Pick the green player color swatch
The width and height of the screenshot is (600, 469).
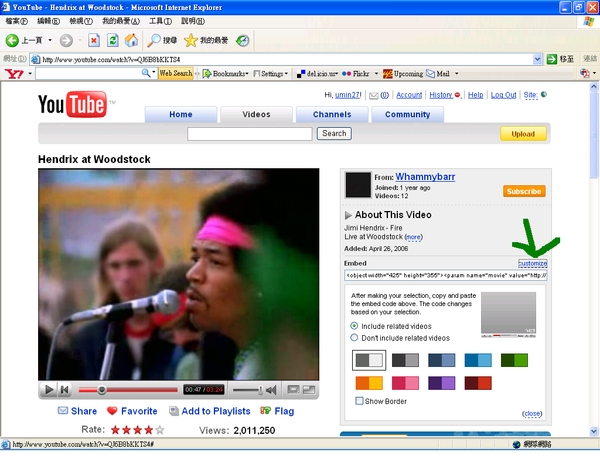tap(514, 360)
